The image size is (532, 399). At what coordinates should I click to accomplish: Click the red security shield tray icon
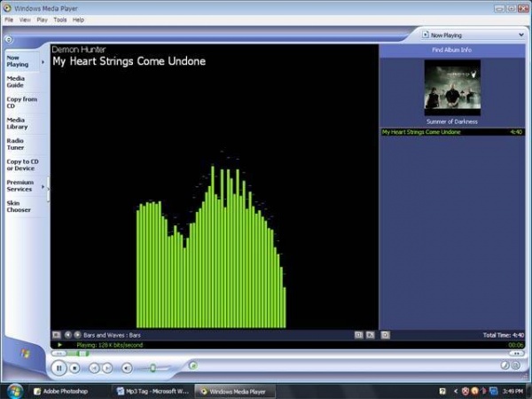(x=465, y=391)
